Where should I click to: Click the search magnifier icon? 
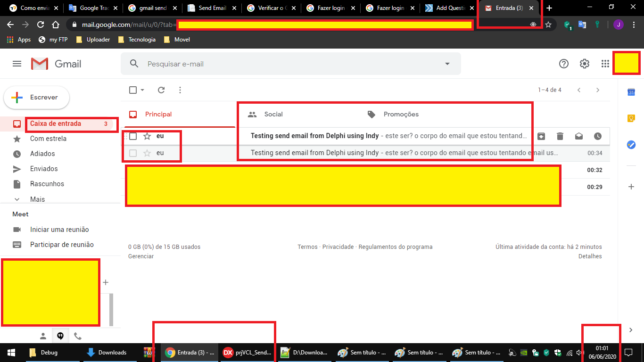(134, 64)
